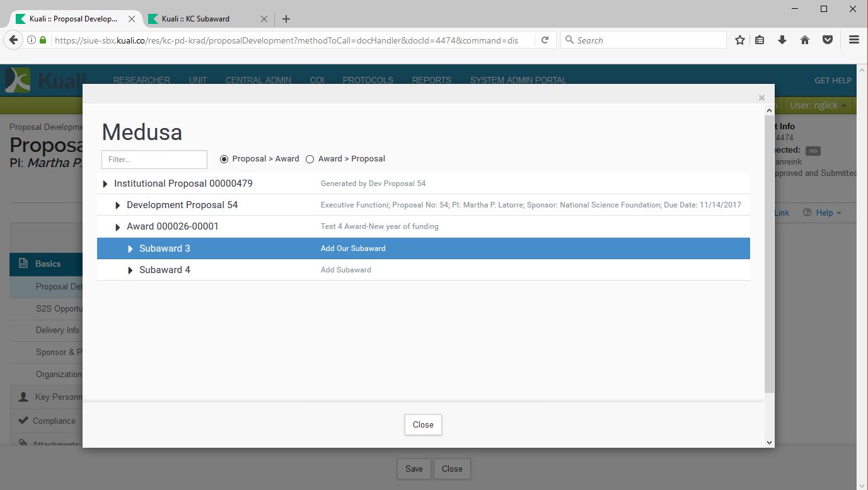Image resolution: width=868 pixels, height=490 pixels.
Task: Select the Award > Proposal radio button
Action: [310, 160]
